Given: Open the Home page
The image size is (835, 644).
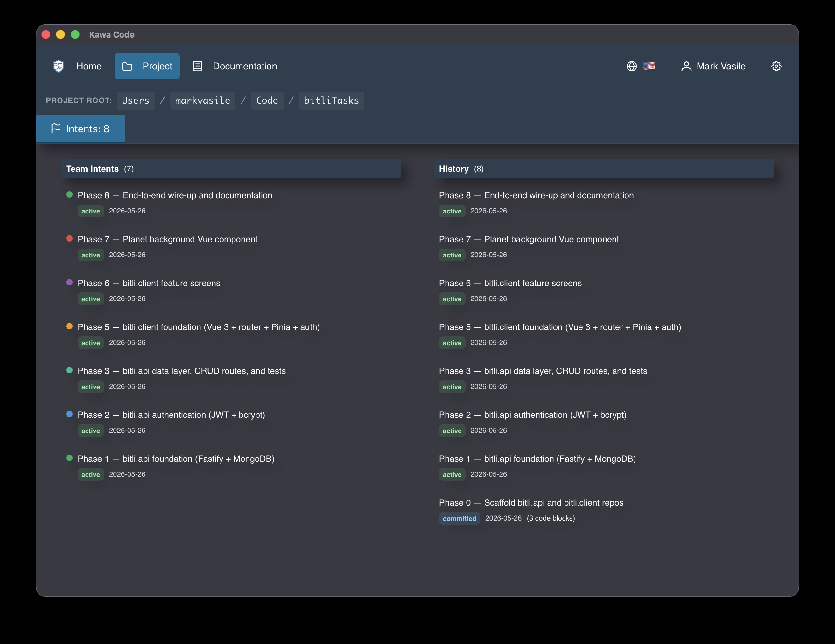Looking at the screenshot, I should click(x=89, y=66).
